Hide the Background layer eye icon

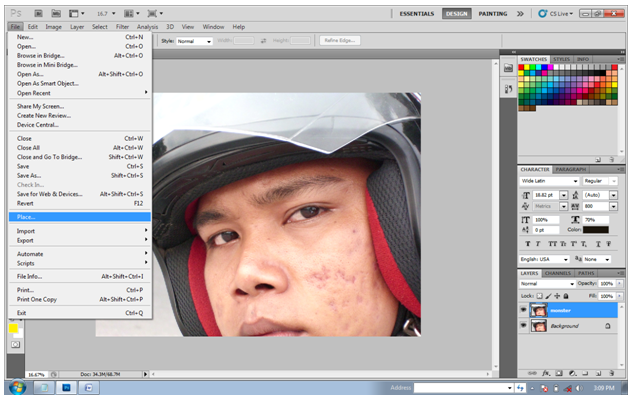point(523,325)
